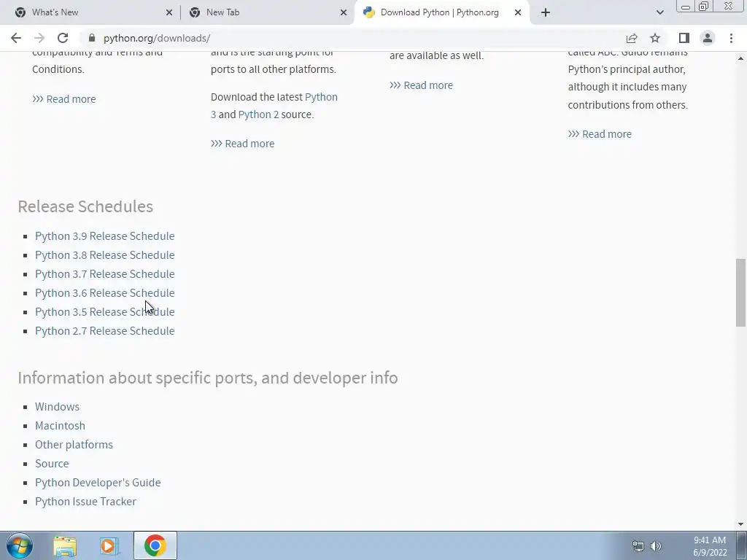Open Python 3.5 Release Schedule link
747x560 pixels.
point(105,312)
